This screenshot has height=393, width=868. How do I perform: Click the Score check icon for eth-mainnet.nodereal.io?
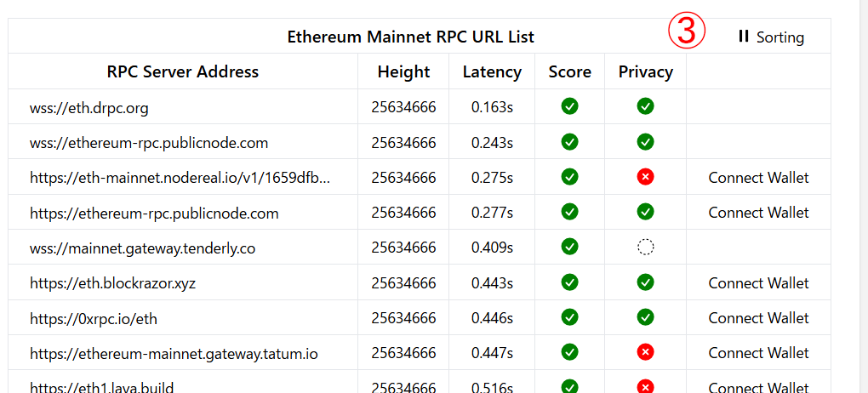click(x=569, y=177)
